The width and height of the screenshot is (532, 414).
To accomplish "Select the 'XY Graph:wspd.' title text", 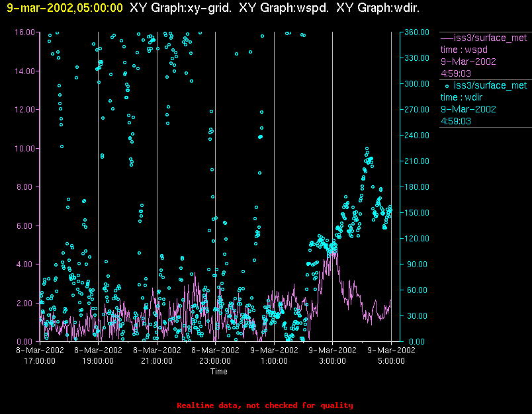I will pos(284,8).
